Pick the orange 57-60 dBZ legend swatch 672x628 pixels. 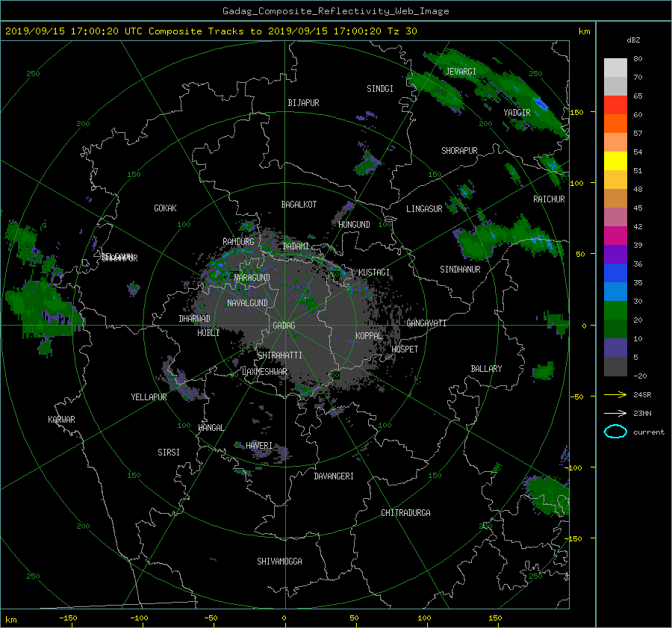coord(615,124)
